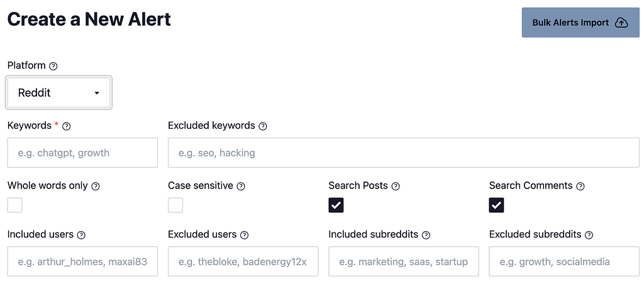Select the Excluded subreddits text field
644x287 pixels.
(564, 261)
